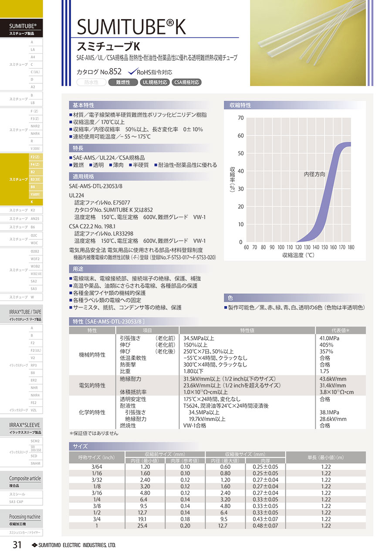Screen dimensions: 392x555
Task: Expand the Processing machine section
Action: 25,519
